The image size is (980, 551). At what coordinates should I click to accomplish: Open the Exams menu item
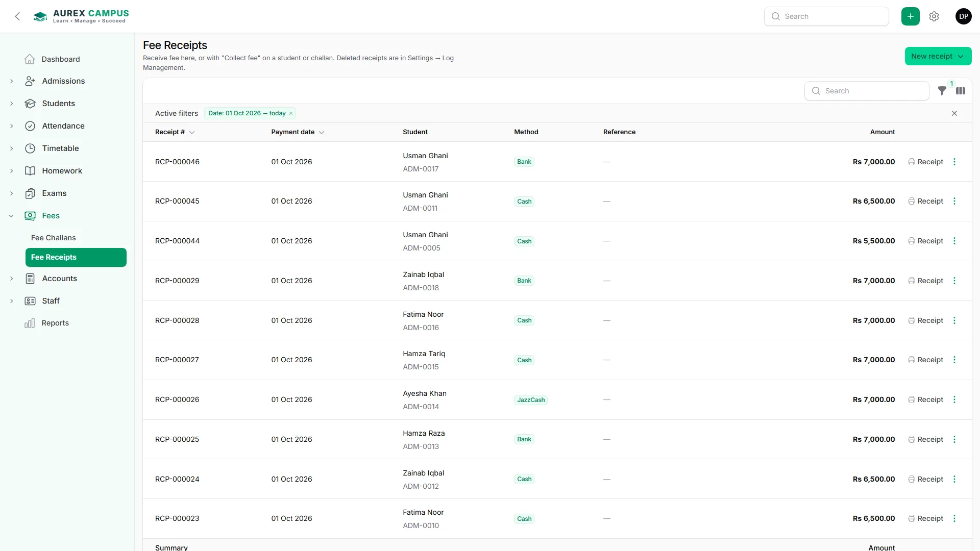click(54, 193)
